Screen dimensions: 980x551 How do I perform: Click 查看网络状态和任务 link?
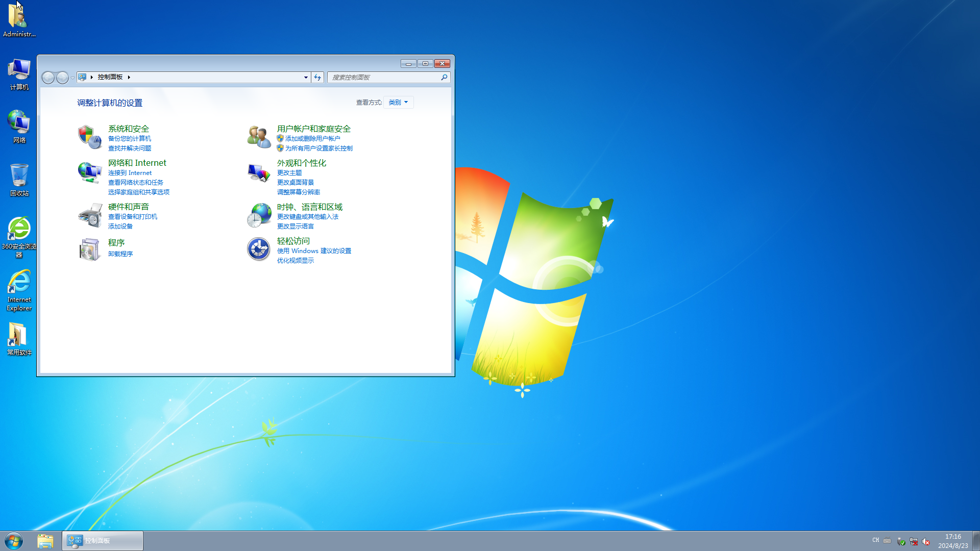click(x=136, y=183)
